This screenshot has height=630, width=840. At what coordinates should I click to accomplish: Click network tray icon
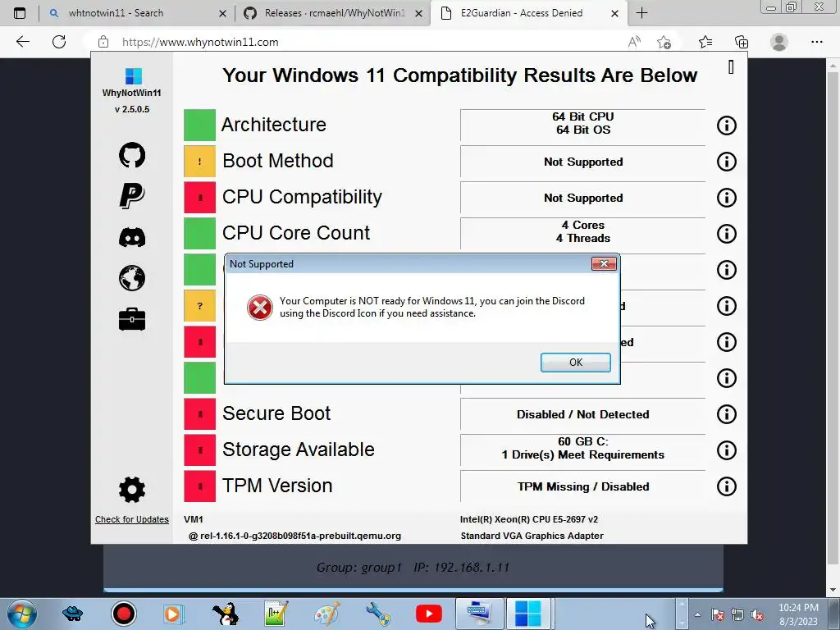coord(737,614)
